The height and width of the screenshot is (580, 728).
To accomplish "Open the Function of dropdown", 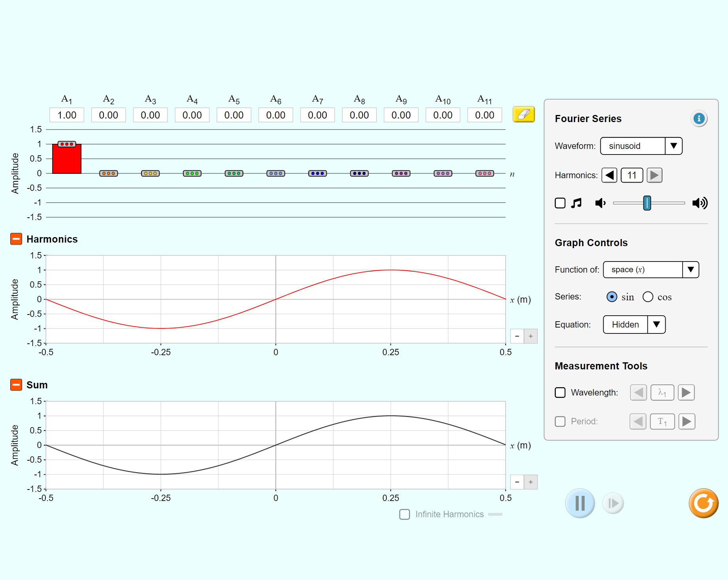I will click(651, 270).
